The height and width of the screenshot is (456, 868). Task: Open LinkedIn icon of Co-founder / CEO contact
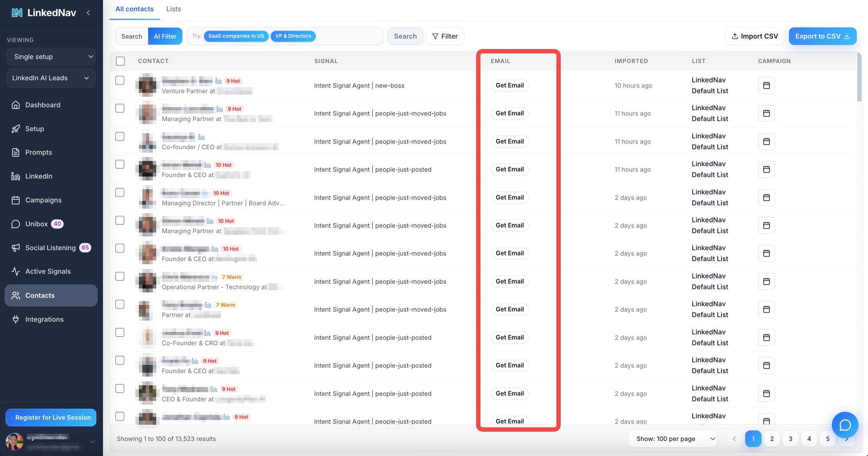201,137
